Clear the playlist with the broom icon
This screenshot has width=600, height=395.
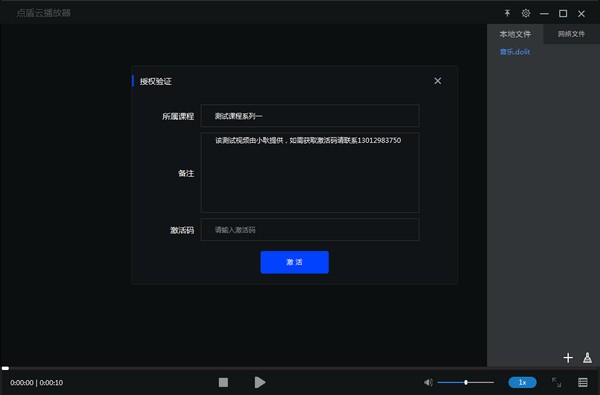tap(587, 358)
